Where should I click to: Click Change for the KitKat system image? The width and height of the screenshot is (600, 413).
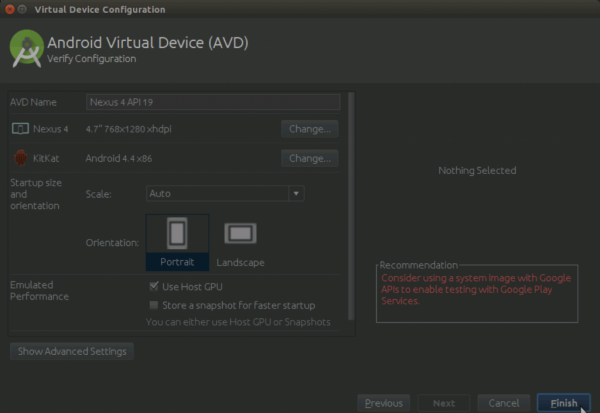click(310, 158)
